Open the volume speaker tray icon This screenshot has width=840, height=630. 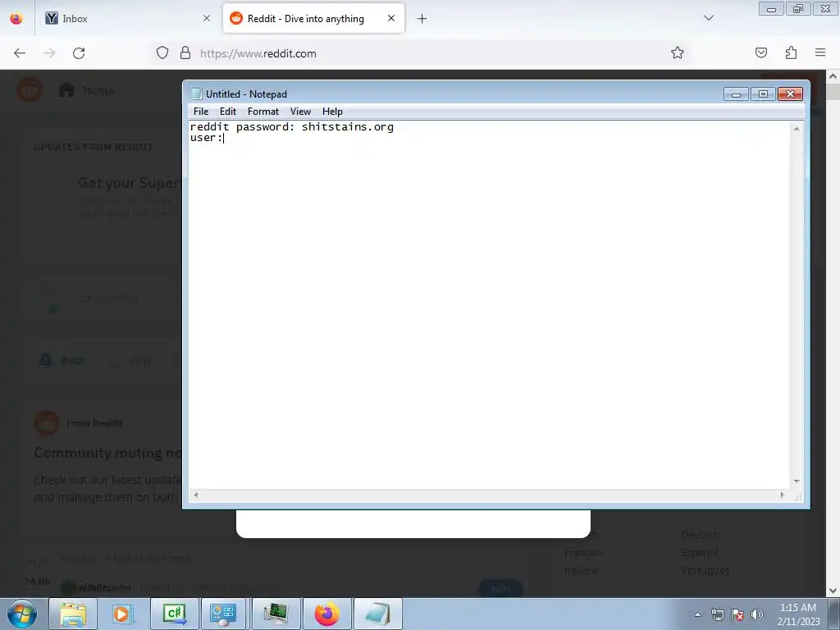pos(756,614)
